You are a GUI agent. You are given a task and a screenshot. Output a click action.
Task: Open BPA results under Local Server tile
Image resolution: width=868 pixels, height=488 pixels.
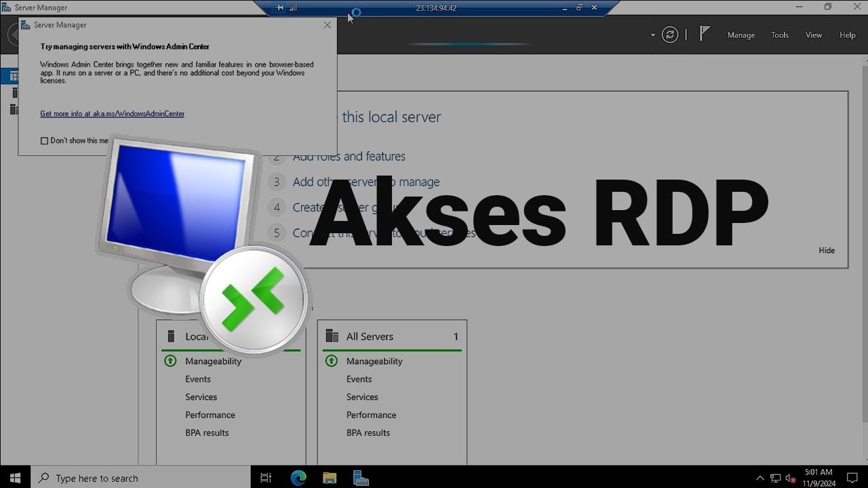[207, 433]
